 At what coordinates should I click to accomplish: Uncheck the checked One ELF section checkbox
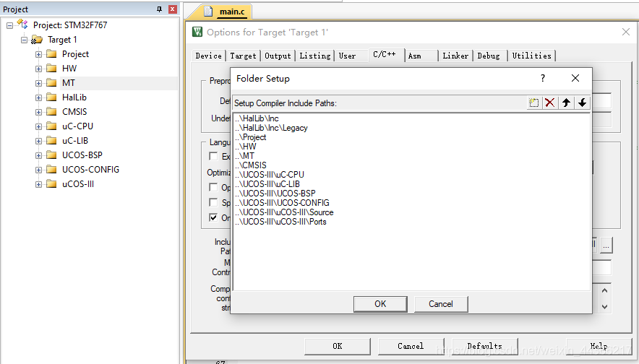tap(213, 217)
